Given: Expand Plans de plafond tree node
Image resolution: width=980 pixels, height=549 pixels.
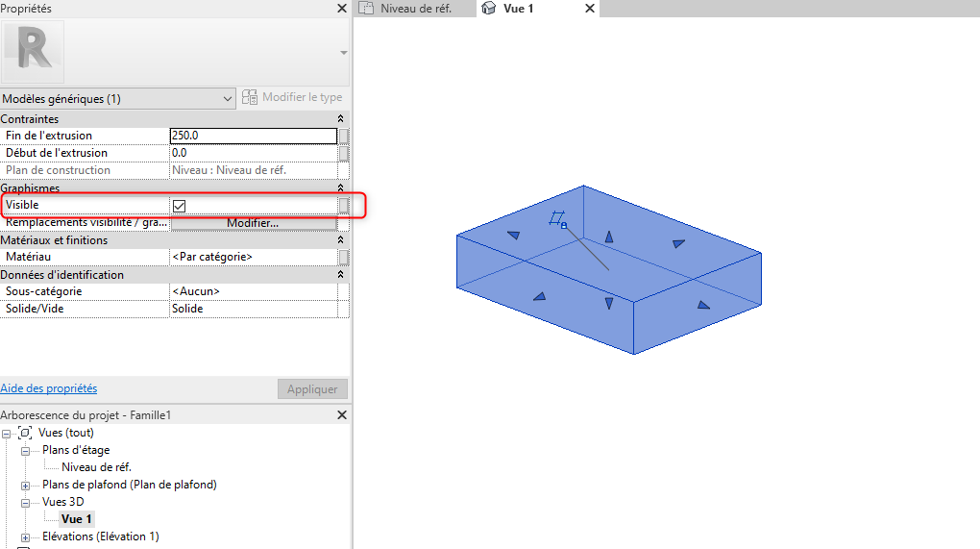Looking at the screenshot, I should tap(26, 485).
